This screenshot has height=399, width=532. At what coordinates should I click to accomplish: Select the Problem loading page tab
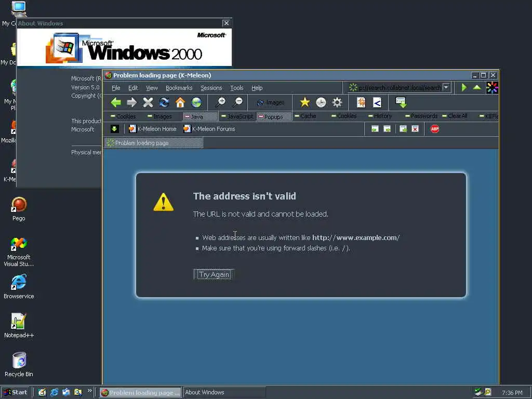click(x=154, y=143)
